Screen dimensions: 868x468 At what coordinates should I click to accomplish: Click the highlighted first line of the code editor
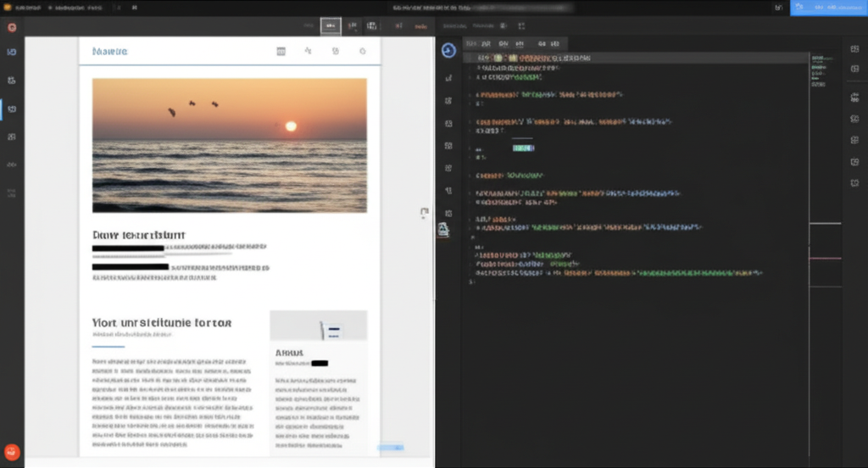click(x=636, y=58)
